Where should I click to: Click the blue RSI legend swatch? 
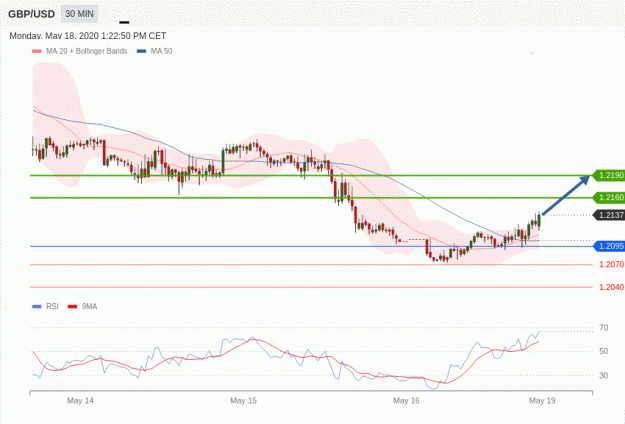coord(37,306)
